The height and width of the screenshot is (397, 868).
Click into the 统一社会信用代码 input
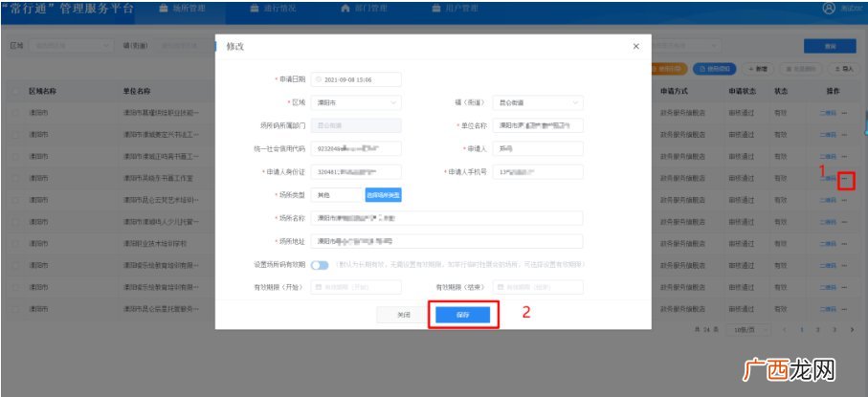click(356, 149)
